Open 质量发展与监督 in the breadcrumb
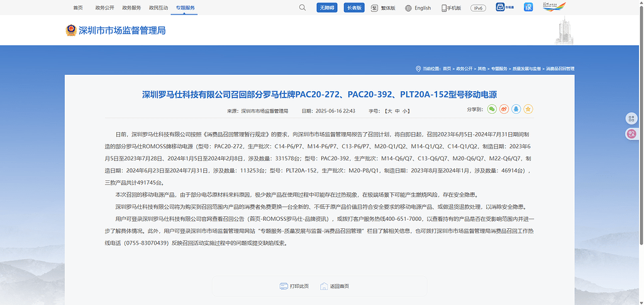644x305 pixels. pos(526,69)
